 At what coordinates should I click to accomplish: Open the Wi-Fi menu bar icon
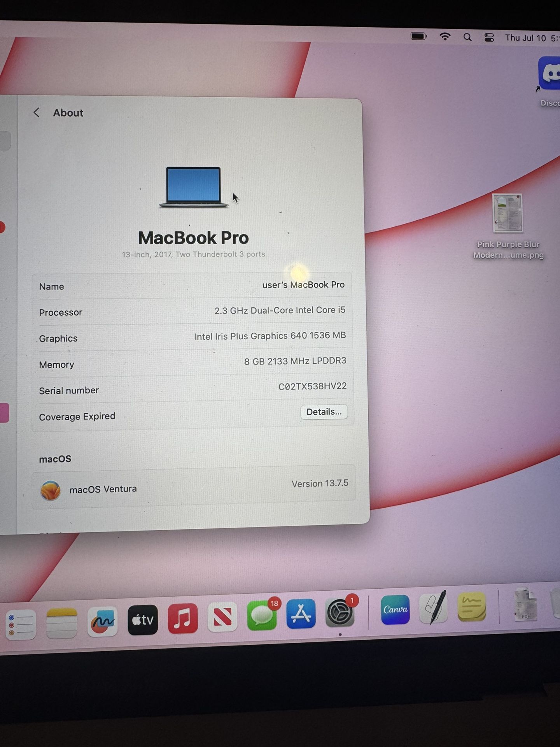click(445, 37)
